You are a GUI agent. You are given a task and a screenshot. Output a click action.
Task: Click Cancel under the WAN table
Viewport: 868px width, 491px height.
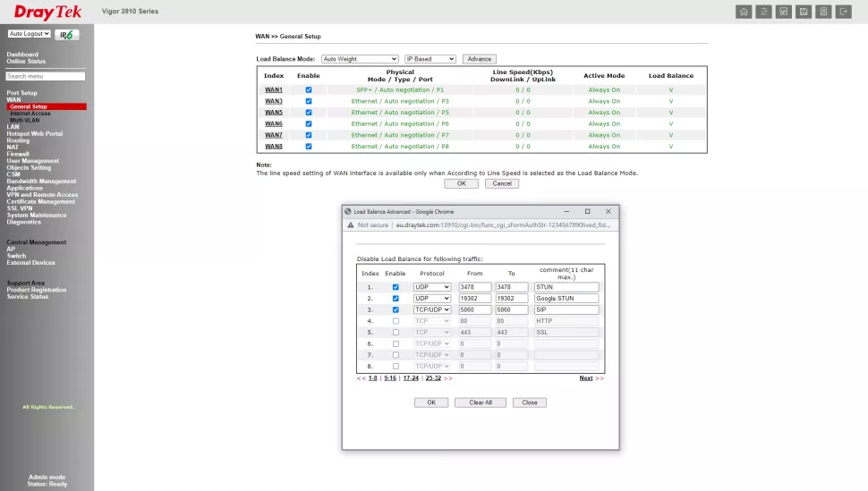point(502,183)
